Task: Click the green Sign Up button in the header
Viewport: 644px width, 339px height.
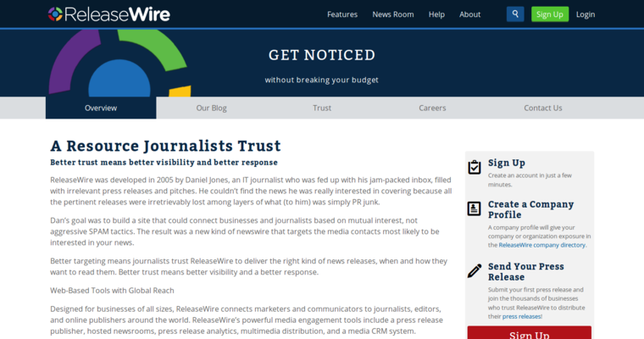Action: pos(550,14)
